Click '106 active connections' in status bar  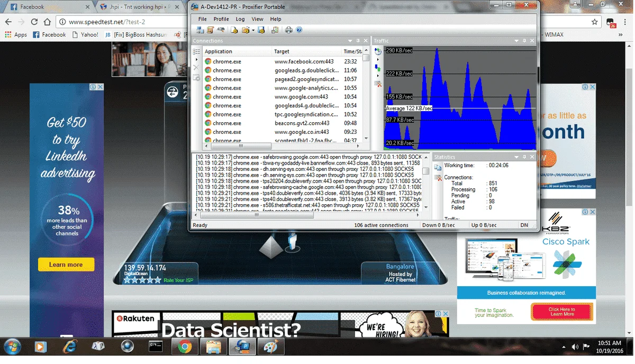[381, 225]
